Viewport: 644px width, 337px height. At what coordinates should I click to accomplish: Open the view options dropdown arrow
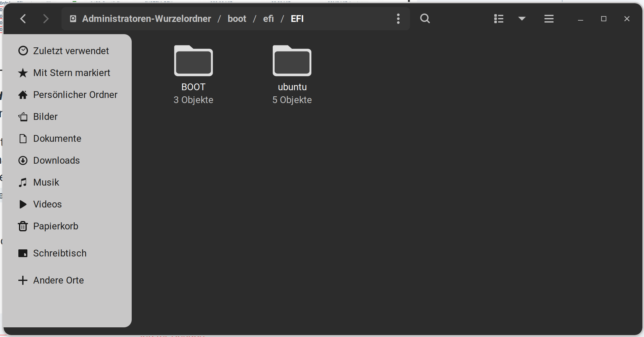522,19
